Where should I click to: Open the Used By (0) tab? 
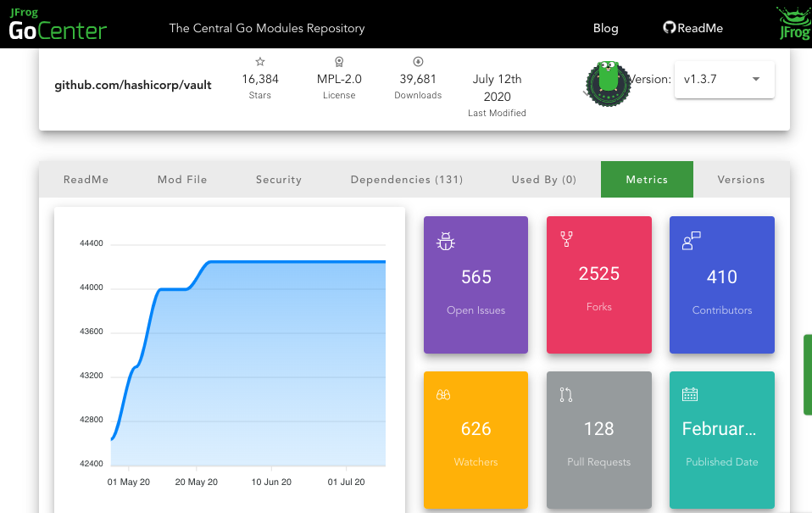(544, 179)
